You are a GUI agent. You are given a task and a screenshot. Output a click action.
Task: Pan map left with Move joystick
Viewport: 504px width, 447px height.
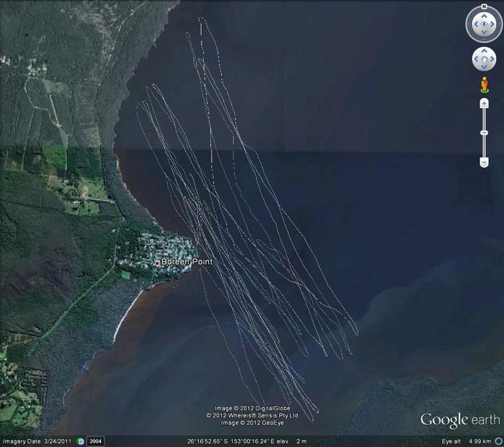pos(476,58)
